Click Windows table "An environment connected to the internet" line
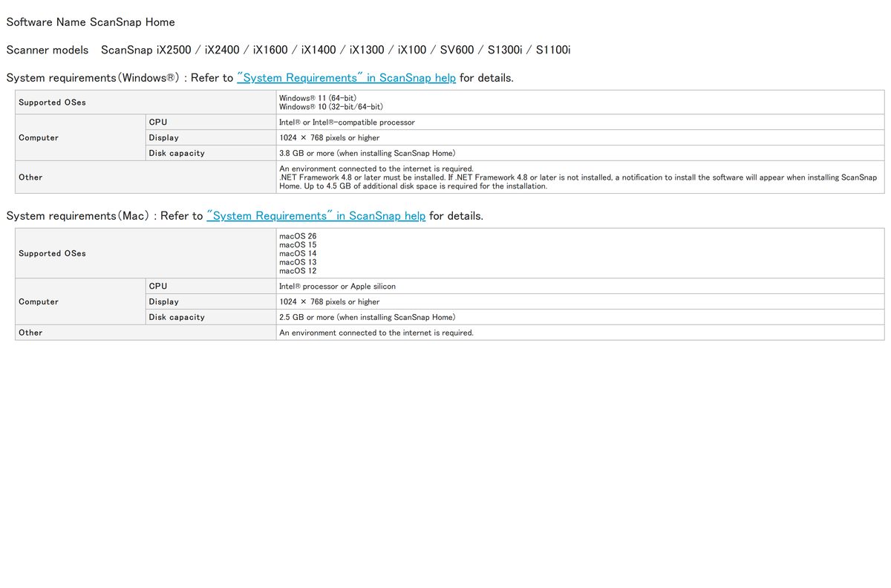The height and width of the screenshot is (588, 891). coord(376,169)
